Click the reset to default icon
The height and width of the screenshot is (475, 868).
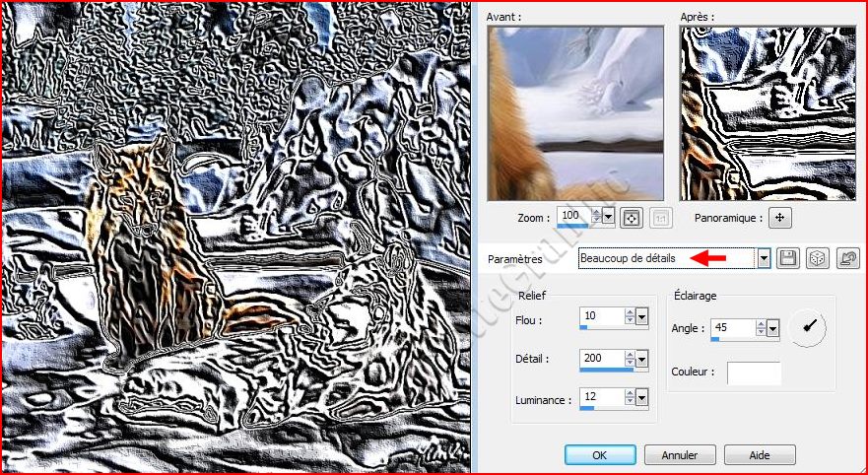pyautogui.click(x=846, y=258)
